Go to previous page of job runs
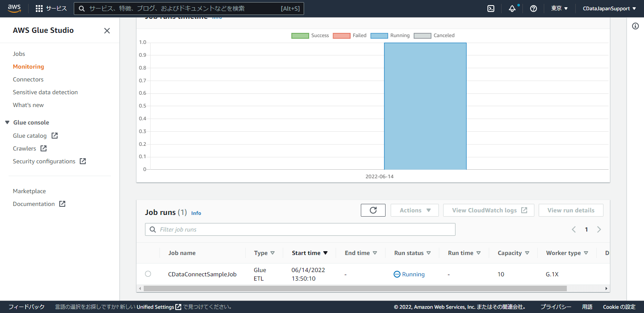 [574, 229]
